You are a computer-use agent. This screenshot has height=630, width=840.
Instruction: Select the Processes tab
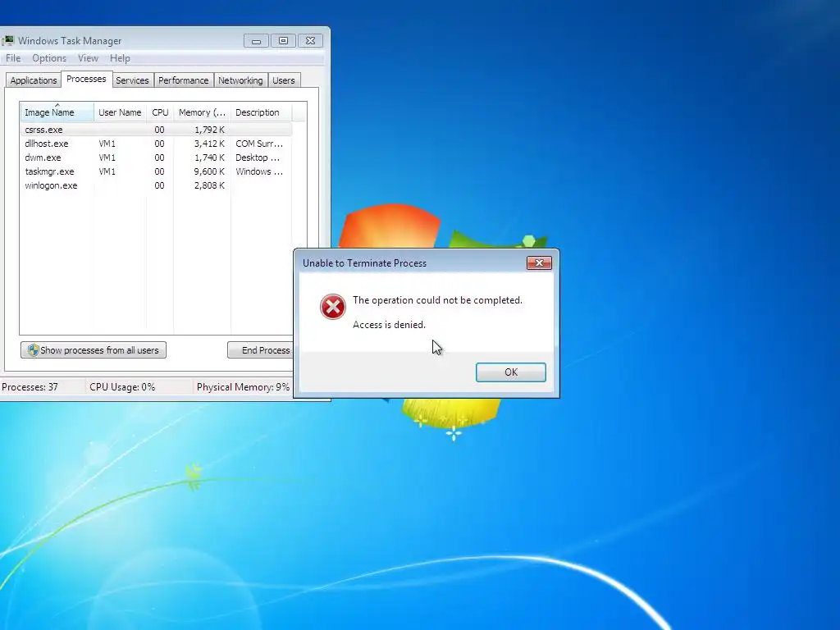[x=86, y=79]
